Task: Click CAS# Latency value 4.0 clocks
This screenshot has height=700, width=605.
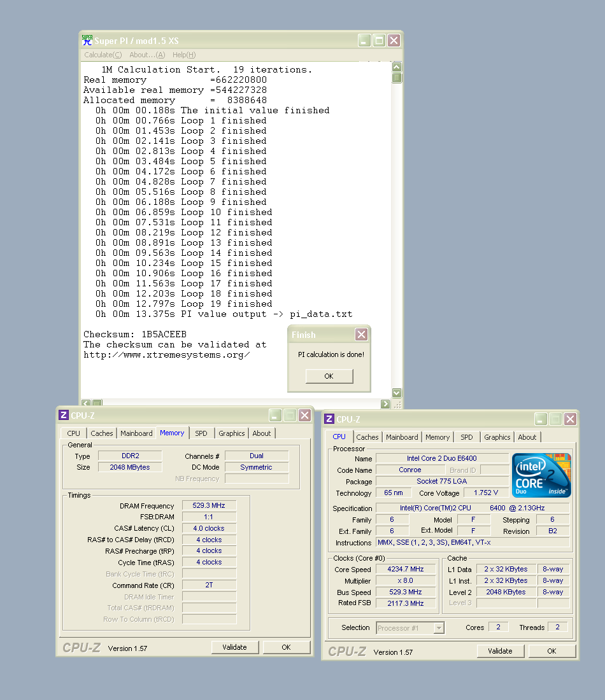Action: (x=209, y=528)
